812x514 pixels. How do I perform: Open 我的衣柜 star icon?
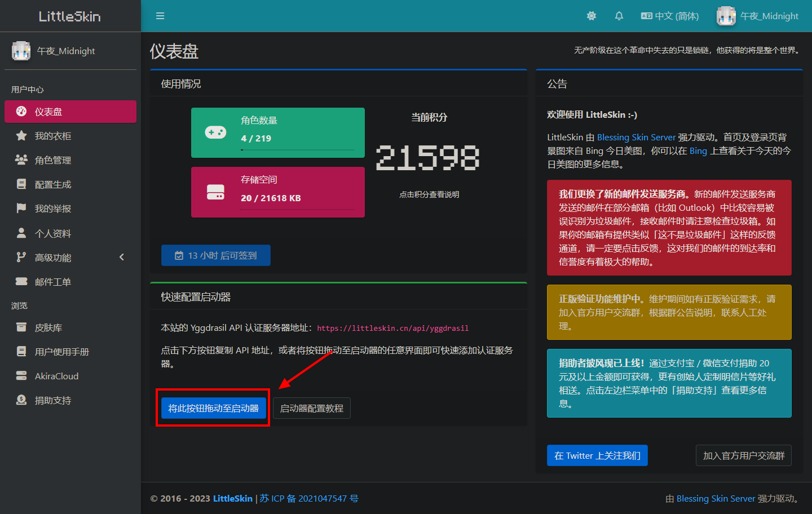coord(21,135)
